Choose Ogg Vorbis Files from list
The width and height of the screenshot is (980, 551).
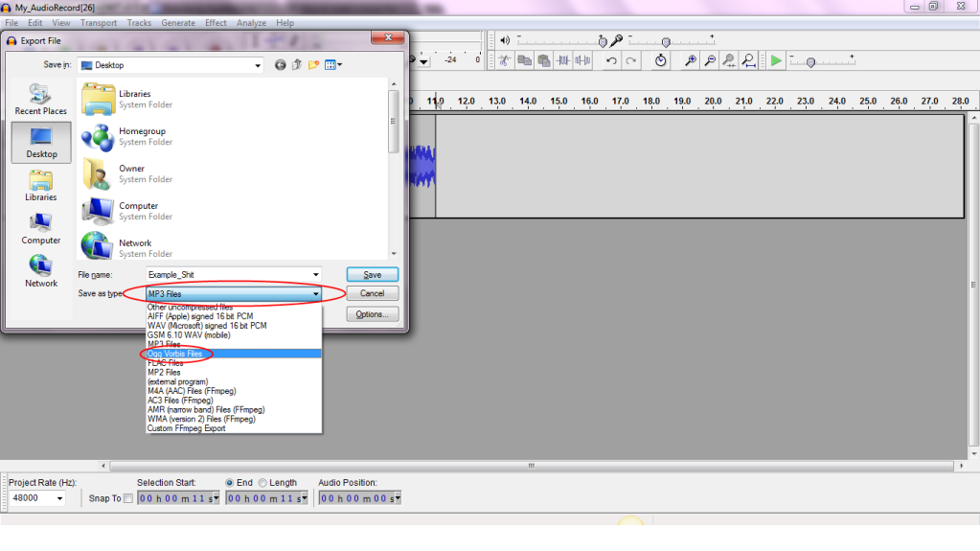point(234,354)
